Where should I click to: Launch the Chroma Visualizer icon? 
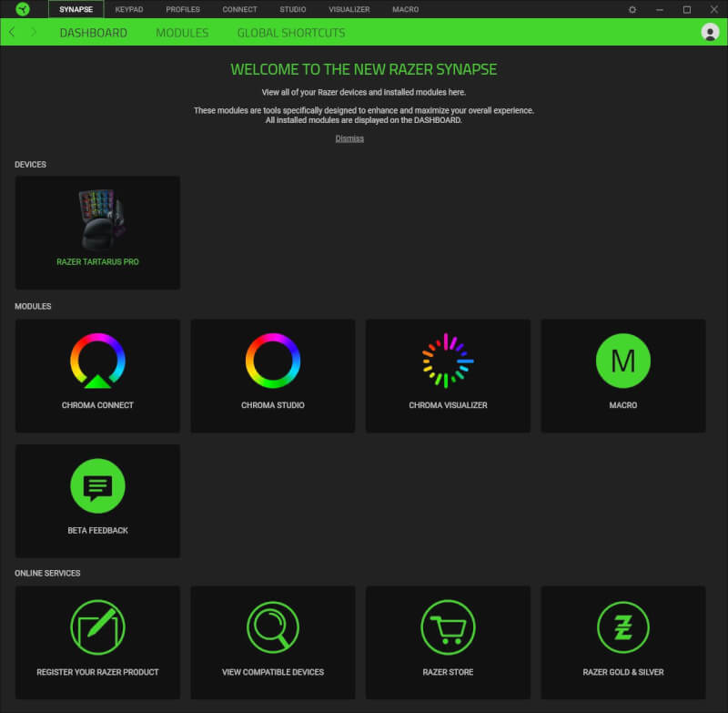[448, 361]
